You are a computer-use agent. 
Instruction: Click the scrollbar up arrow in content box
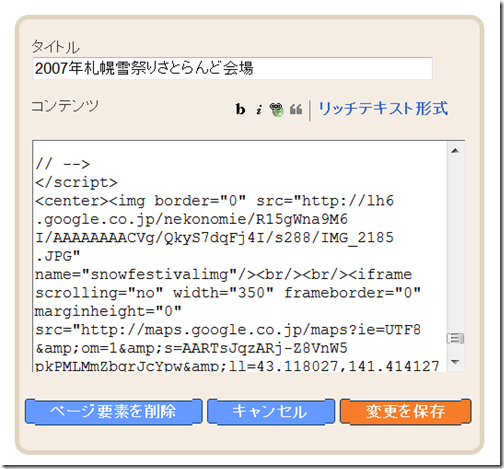point(455,151)
